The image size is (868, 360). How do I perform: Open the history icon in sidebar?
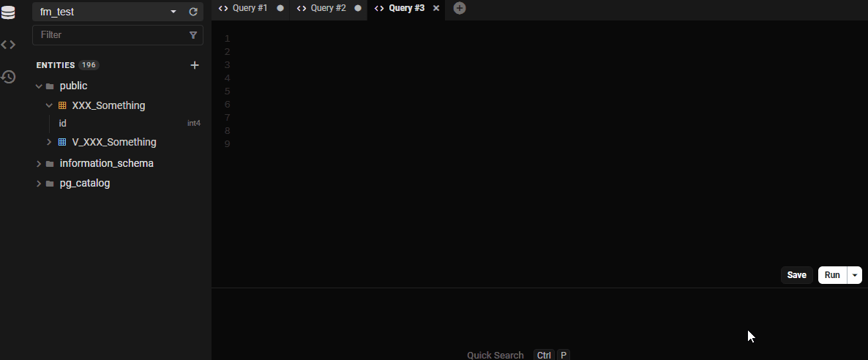[x=8, y=76]
